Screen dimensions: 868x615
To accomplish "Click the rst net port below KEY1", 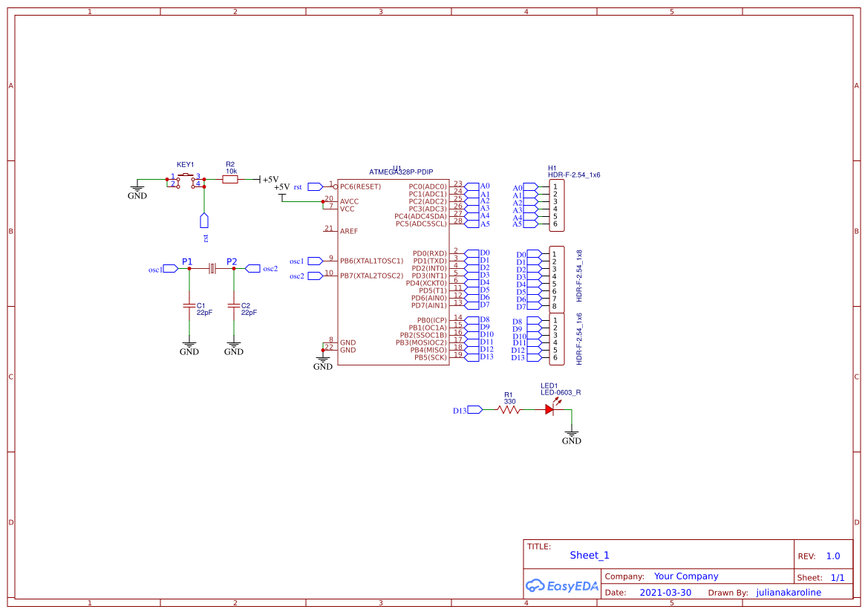I will pyautogui.click(x=204, y=221).
